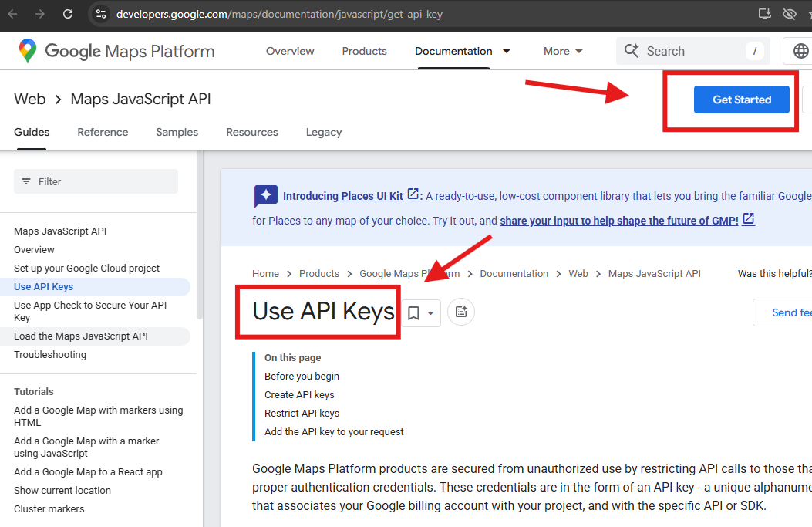
Task: Click the filter lines icon in sidebar
Action: point(26,181)
